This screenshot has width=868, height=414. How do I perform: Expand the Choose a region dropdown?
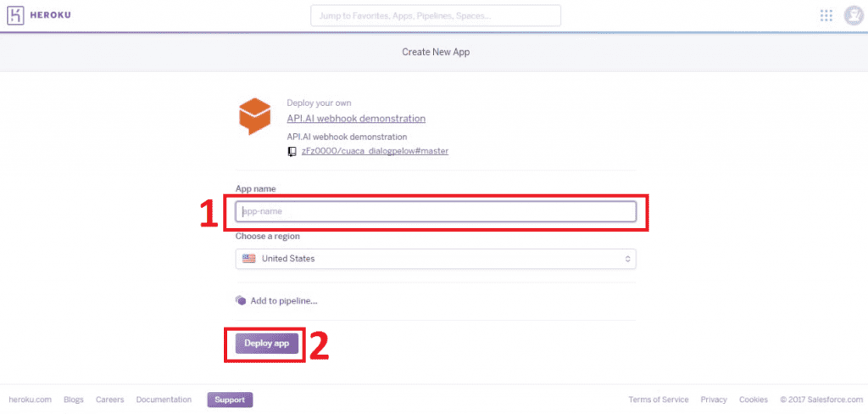[x=436, y=259]
